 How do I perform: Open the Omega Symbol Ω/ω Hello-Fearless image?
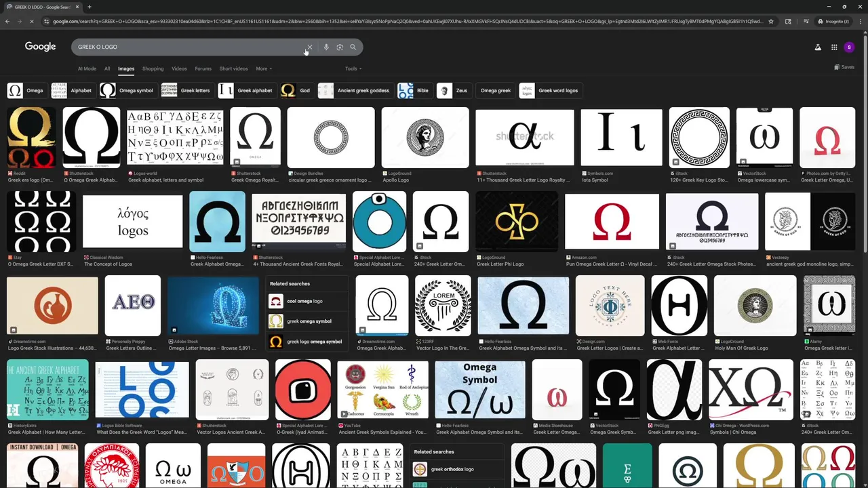click(479, 390)
